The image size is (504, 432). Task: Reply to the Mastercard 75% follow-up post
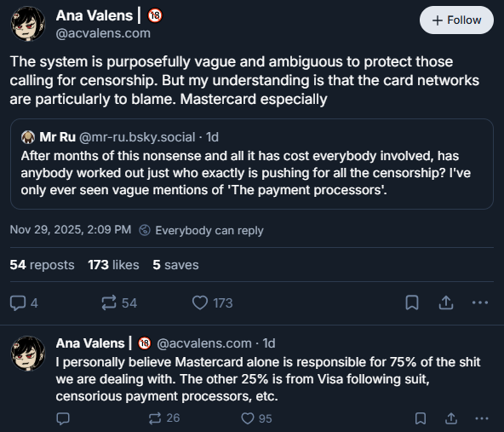[x=63, y=418]
